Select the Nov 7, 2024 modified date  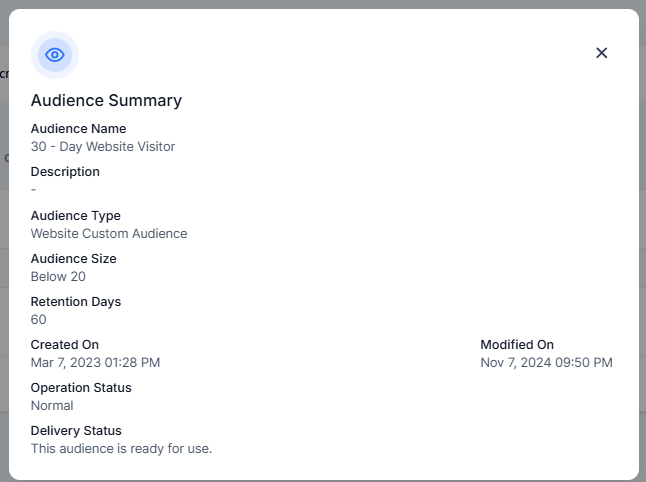546,363
